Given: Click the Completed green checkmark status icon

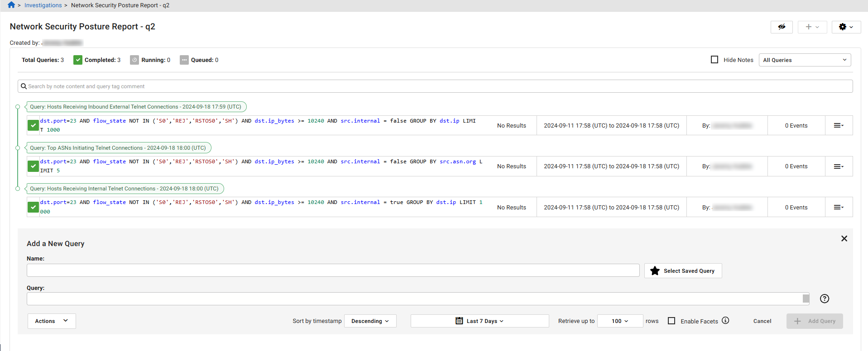Looking at the screenshot, I should pyautogui.click(x=78, y=60).
